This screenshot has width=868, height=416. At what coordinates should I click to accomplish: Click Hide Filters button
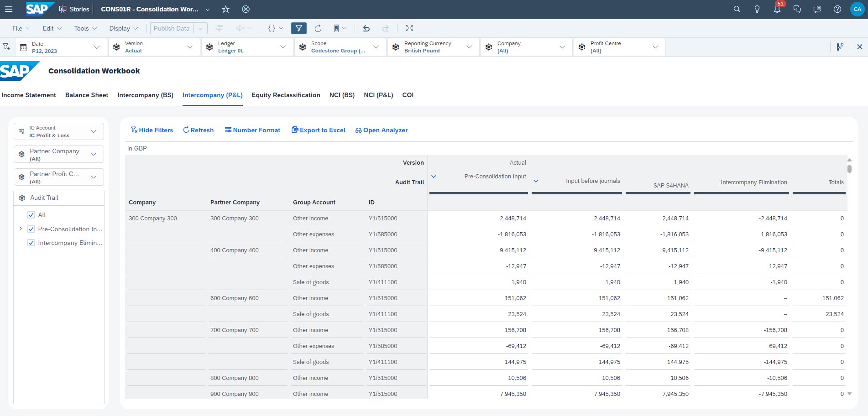point(152,130)
